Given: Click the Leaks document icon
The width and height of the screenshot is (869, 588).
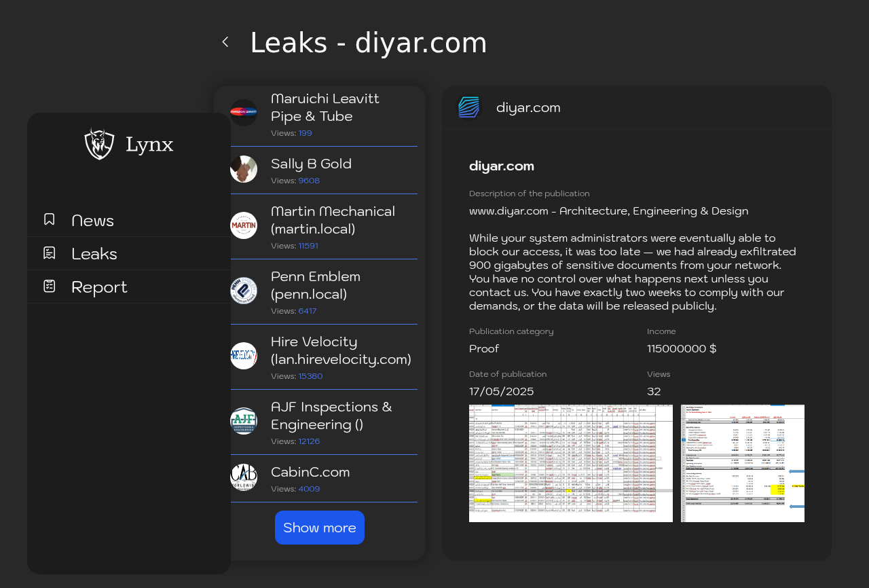Looking at the screenshot, I should pos(49,253).
